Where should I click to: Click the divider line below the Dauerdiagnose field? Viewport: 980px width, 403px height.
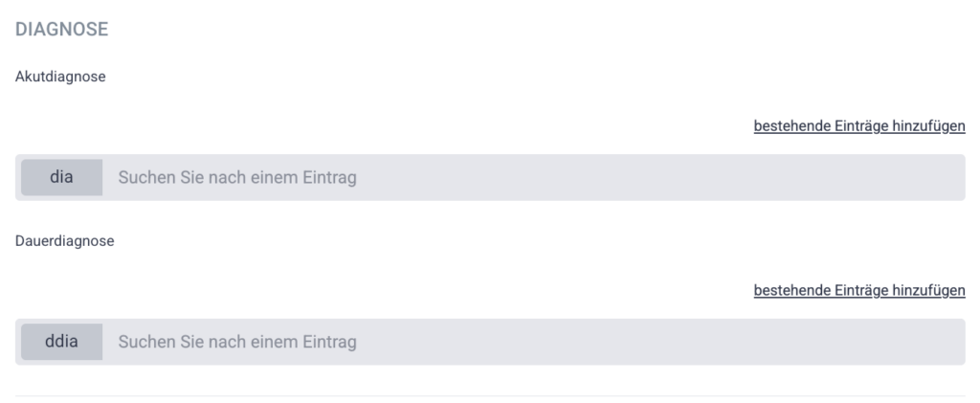pyautogui.click(x=490, y=395)
